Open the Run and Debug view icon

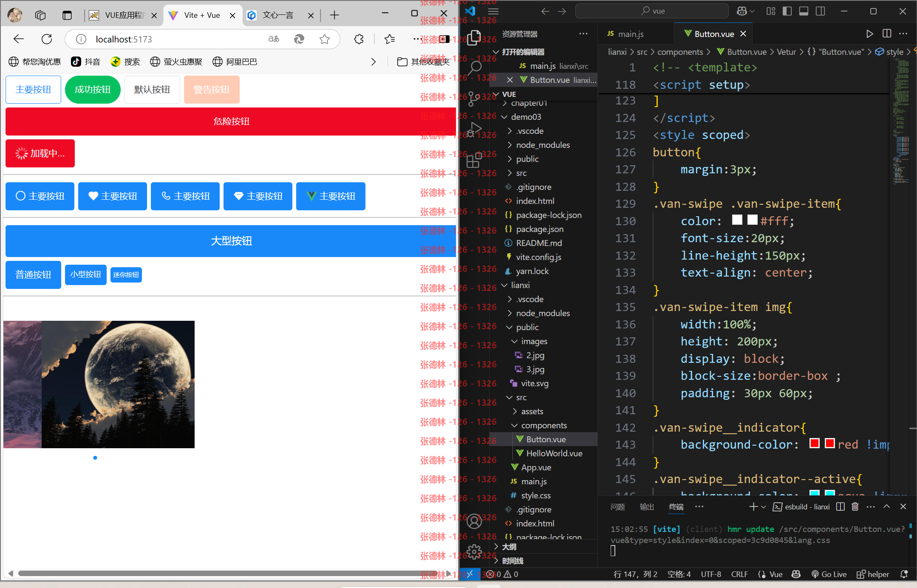[x=474, y=130]
